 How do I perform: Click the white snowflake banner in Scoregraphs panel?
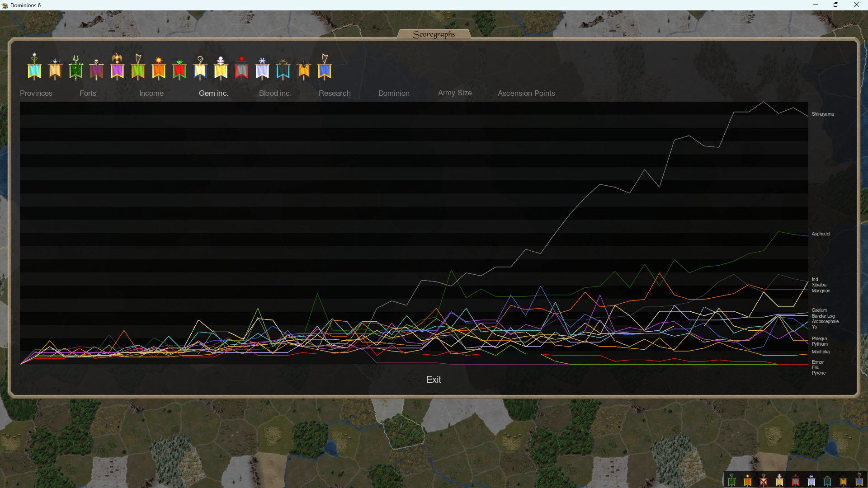pyautogui.click(x=262, y=69)
